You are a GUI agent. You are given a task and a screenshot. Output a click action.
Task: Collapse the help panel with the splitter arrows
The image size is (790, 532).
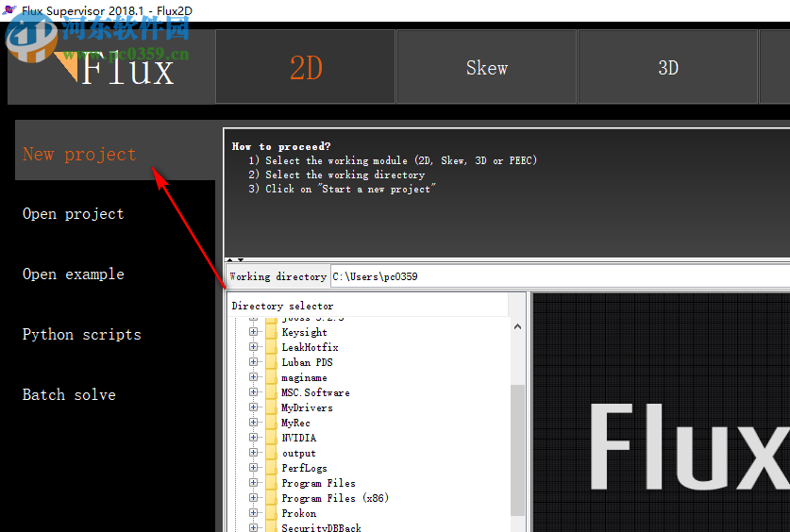(x=229, y=259)
